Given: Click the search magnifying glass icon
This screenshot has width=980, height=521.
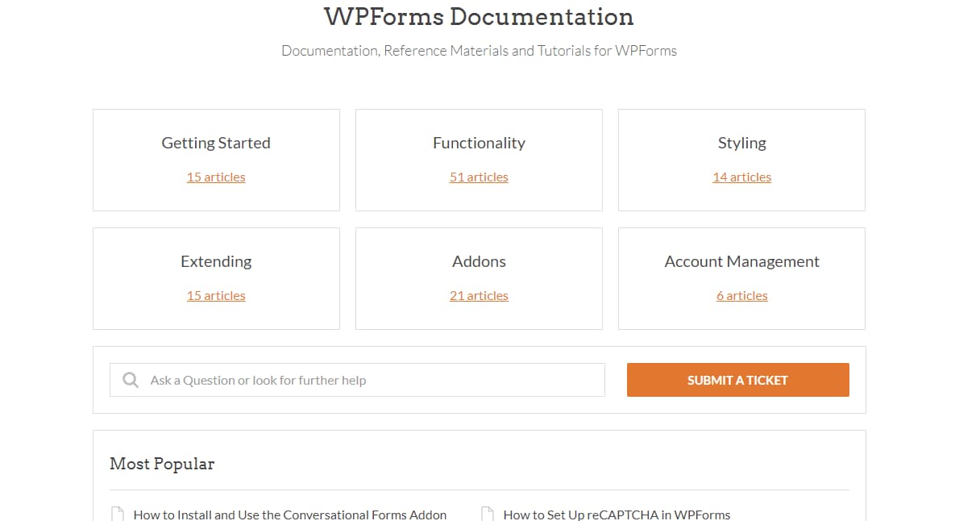Looking at the screenshot, I should point(130,379).
